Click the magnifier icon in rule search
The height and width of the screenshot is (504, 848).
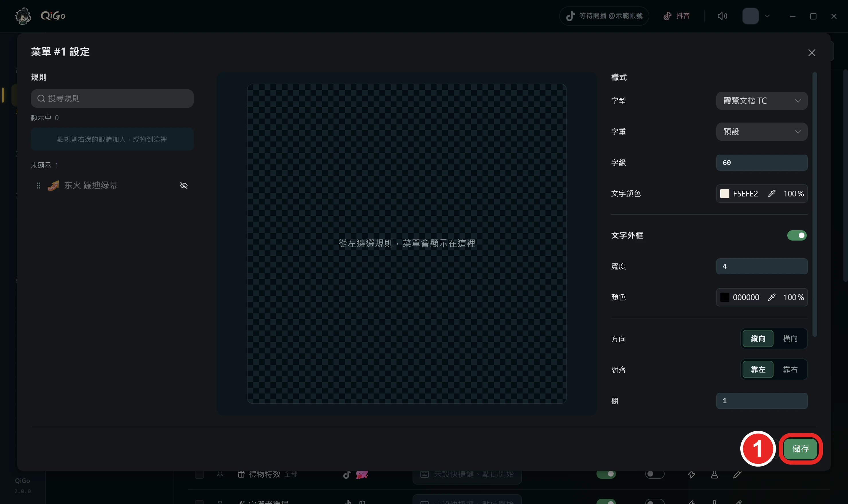click(x=41, y=99)
